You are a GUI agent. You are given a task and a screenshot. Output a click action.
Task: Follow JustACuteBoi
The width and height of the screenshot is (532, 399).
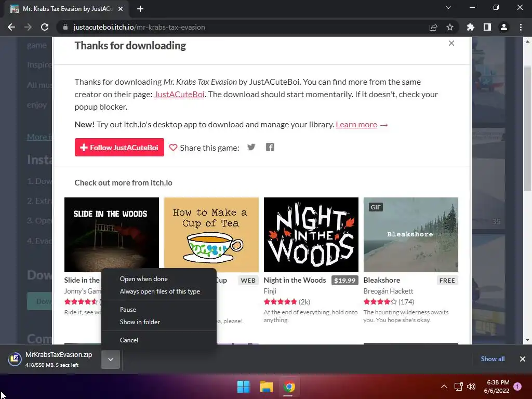(x=119, y=147)
